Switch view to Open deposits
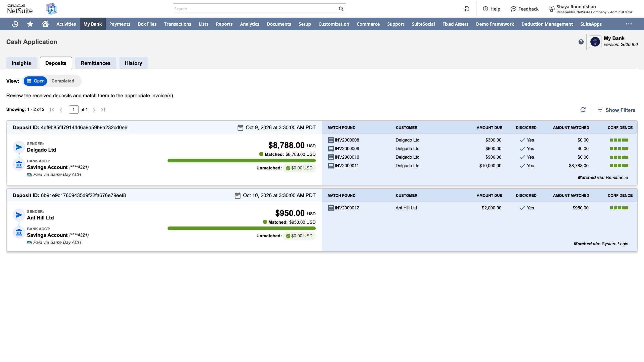Viewport: 644px width, 362px height. (x=35, y=81)
